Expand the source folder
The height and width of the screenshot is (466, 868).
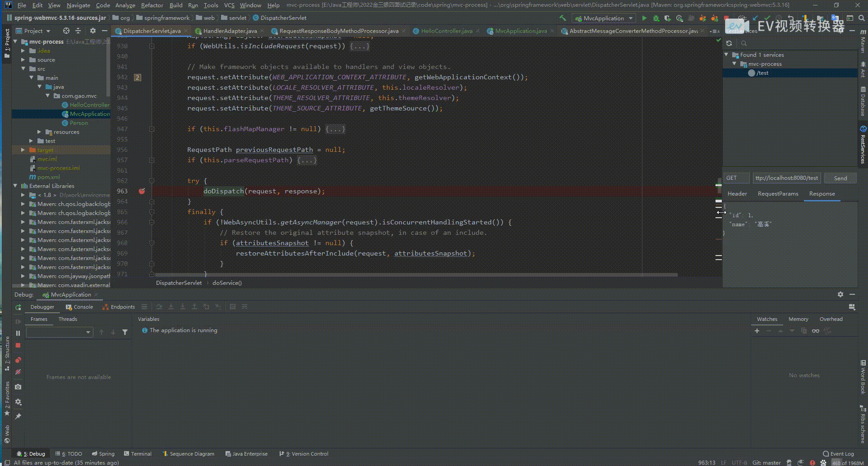pyautogui.click(x=23, y=59)
